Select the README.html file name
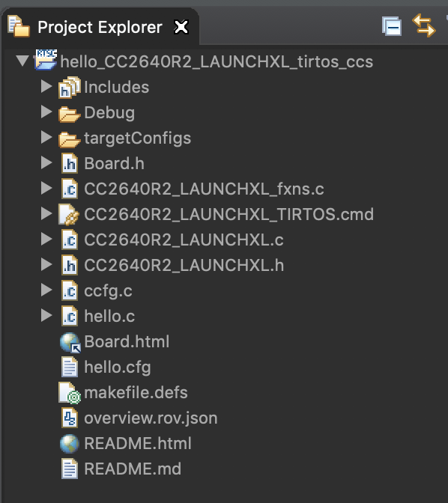448x503 pixels. [x=138, y=443]
